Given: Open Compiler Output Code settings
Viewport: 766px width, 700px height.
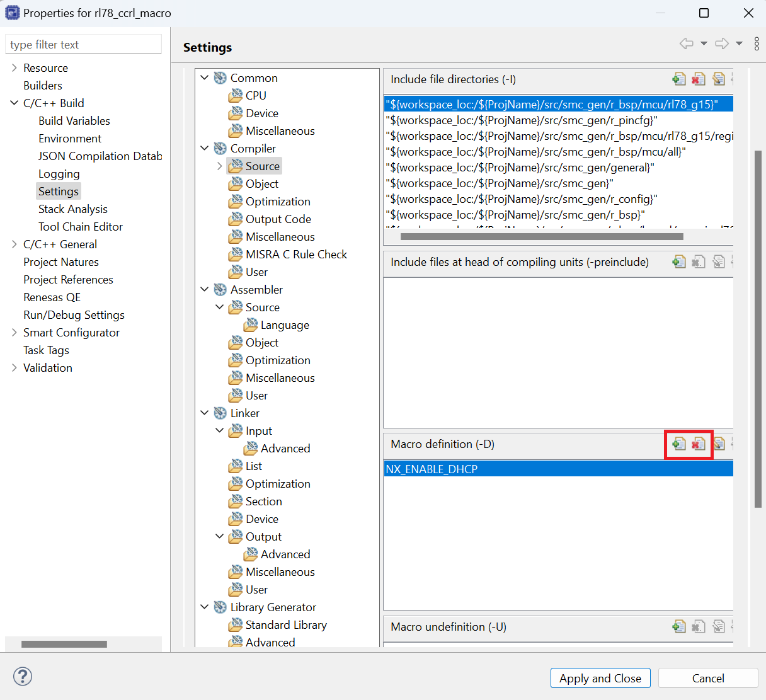Looking at the screenshot, I should 278,219.
